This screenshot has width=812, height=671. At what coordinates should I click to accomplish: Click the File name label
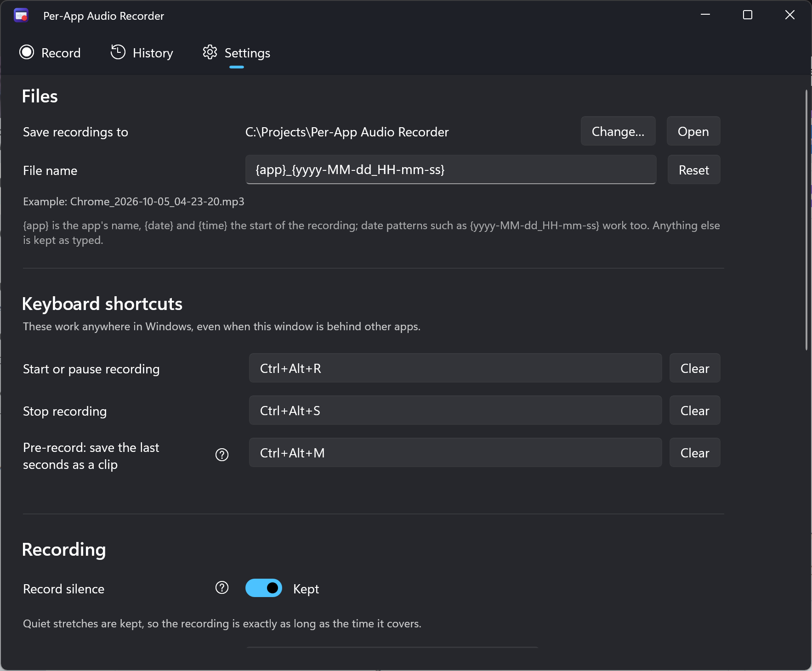50,171
